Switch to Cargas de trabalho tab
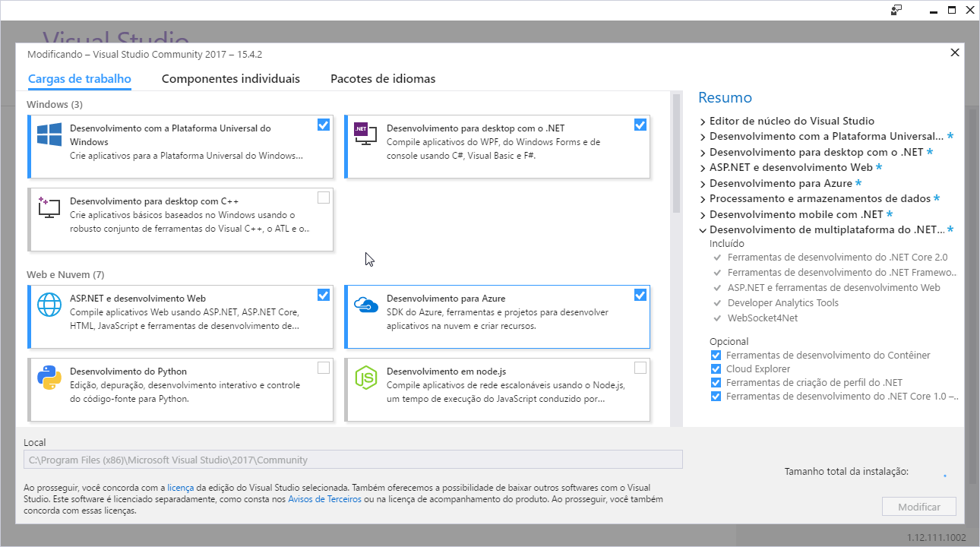 (80, 79)
